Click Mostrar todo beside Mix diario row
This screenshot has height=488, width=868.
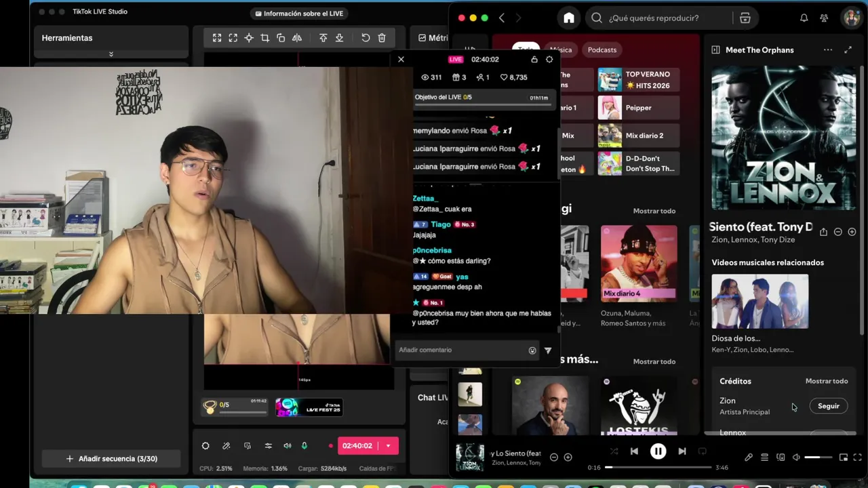pyautogui.click(x=654, y=211)
